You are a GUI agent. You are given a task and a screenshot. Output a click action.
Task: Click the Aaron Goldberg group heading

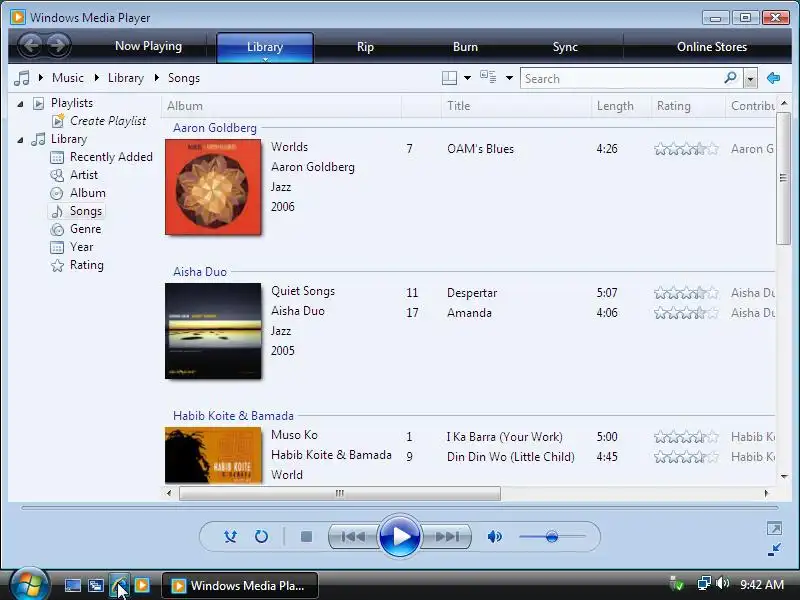pos(215,128)
